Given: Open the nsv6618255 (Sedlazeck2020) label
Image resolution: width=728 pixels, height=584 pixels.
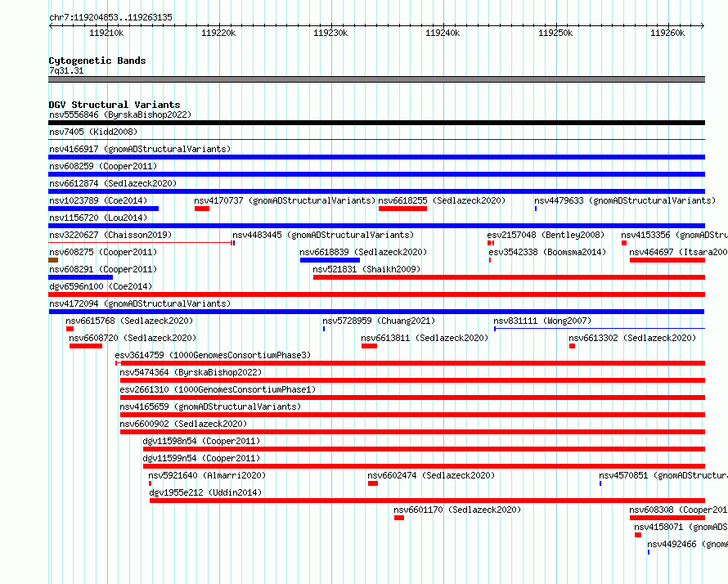Looking at the screenshot, I should tap(442, 200).
